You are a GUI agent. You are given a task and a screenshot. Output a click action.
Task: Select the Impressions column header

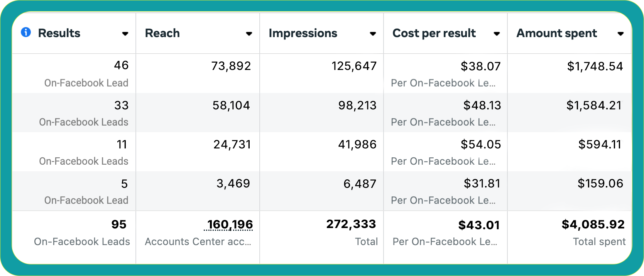click(x=303, y=33)
